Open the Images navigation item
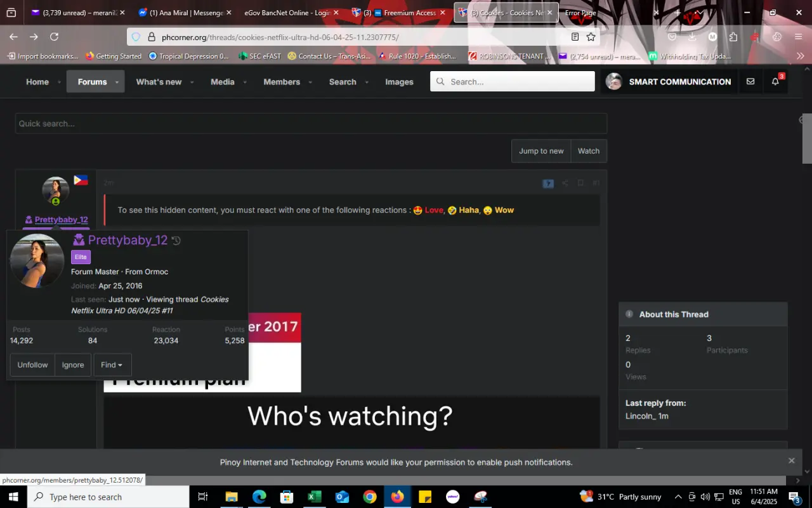The height and width of the screenshot is (508, 812). (x=399, y=81)
